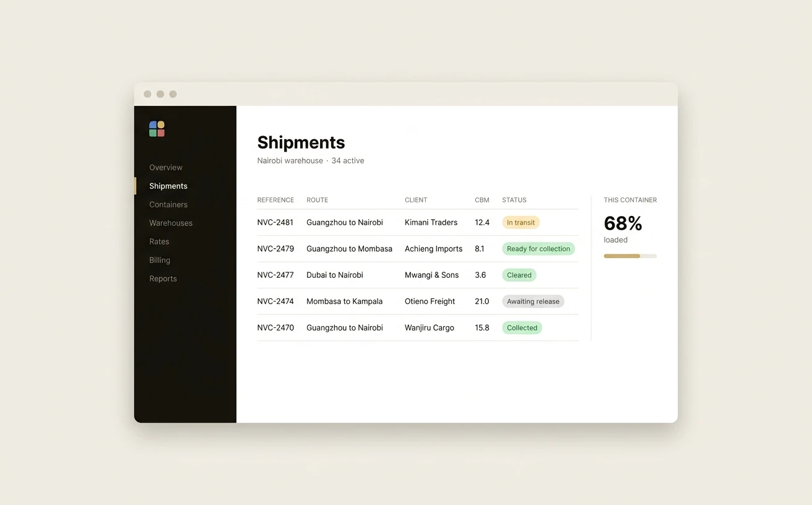The height and width of the screenshot is (505, 812).
Task: Click route Dubai to Nairobi
Action: pos(334,275)
